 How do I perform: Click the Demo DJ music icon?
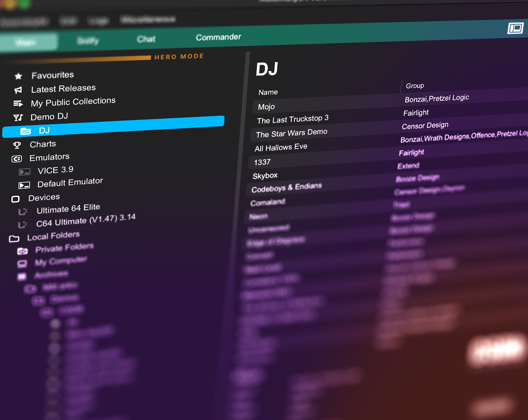coord(18,117)
